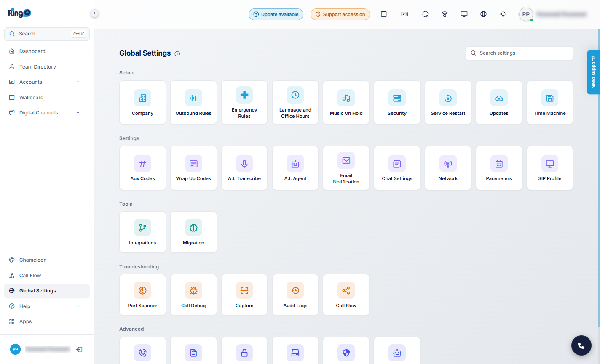
Task: Click the globe language icon in top bar
Action: [x=483, y=14]
